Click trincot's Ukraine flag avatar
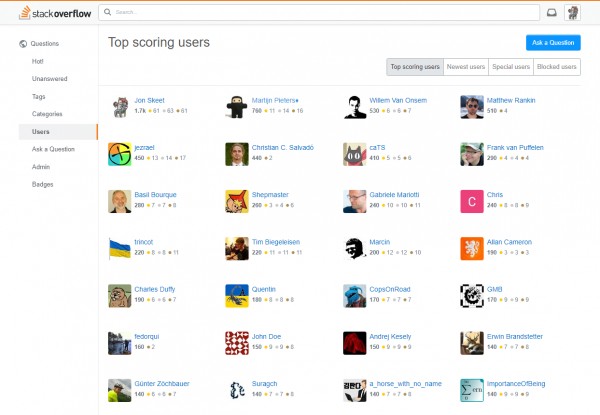 pos(119,247)
